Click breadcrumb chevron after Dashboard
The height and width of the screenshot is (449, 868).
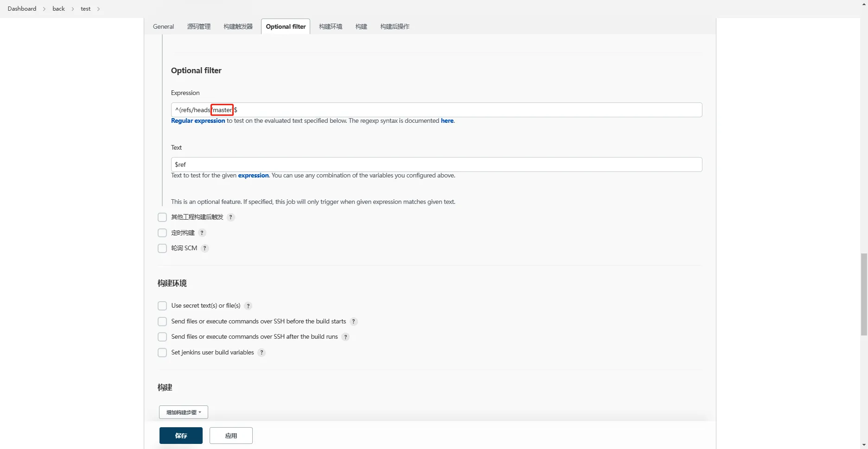[45, 9]
